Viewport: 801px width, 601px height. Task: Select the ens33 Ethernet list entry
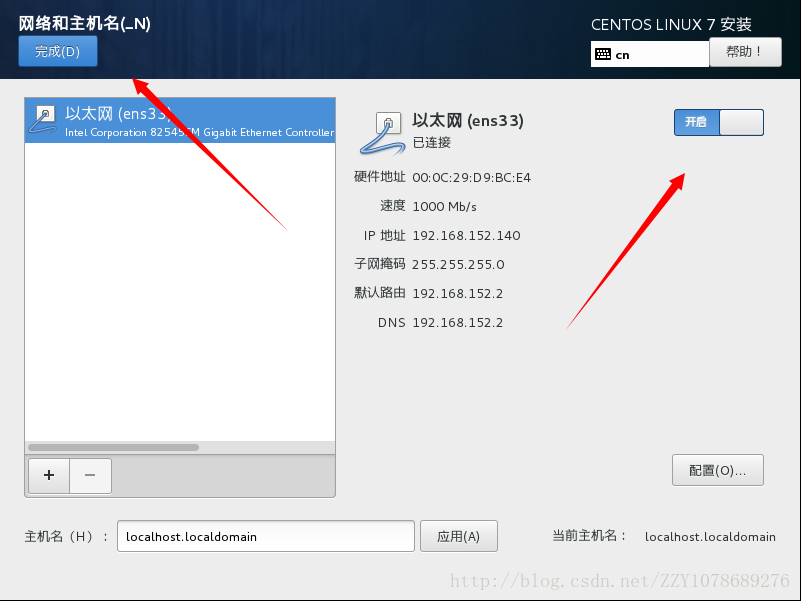point(180,121)
